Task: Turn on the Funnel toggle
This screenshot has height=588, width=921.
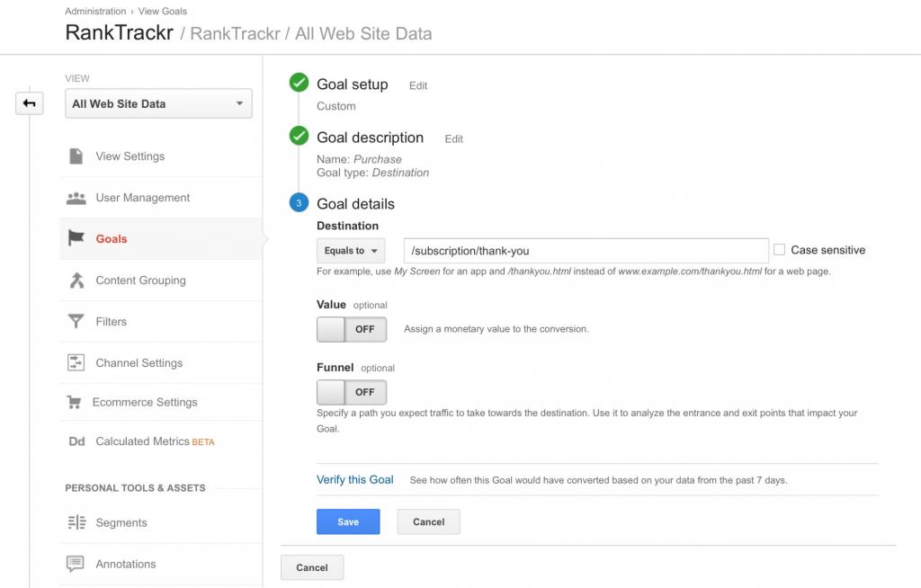Action: 352,392
